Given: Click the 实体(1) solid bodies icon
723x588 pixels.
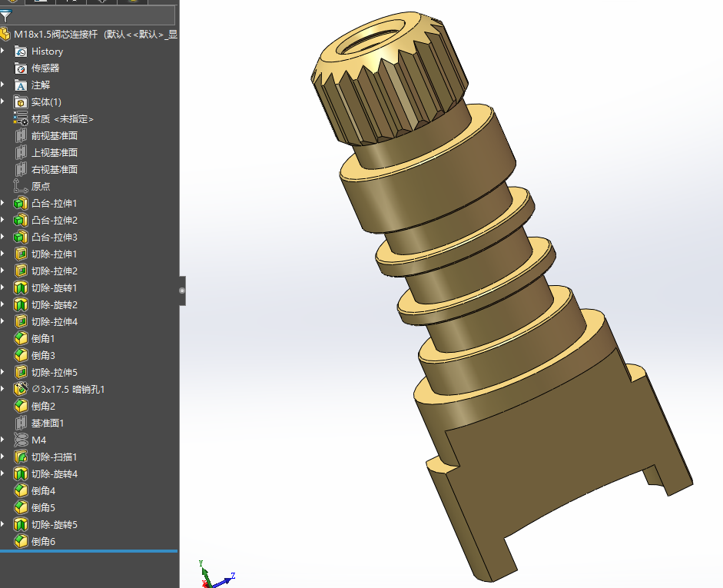Looking at the screenshot, I should pos(21,102).
